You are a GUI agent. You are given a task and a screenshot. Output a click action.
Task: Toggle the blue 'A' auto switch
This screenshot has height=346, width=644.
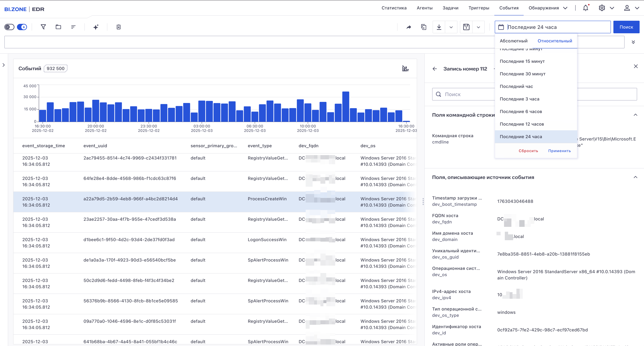click(x=22, y=27)
